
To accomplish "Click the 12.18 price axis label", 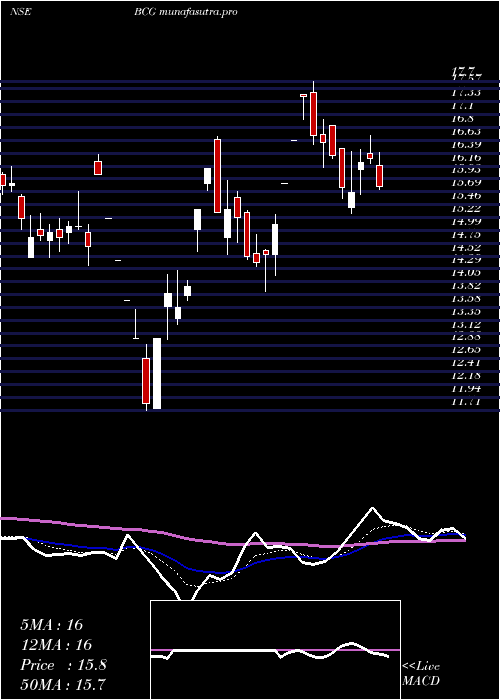I will pos(466,375).
